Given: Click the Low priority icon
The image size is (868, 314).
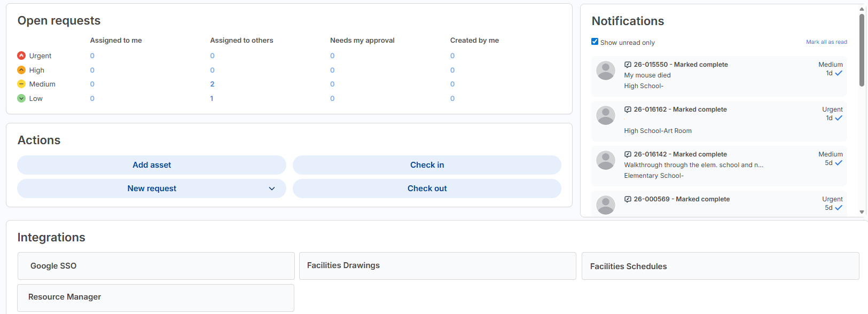Looking at the screenshot, I should (x=20, y=98).
